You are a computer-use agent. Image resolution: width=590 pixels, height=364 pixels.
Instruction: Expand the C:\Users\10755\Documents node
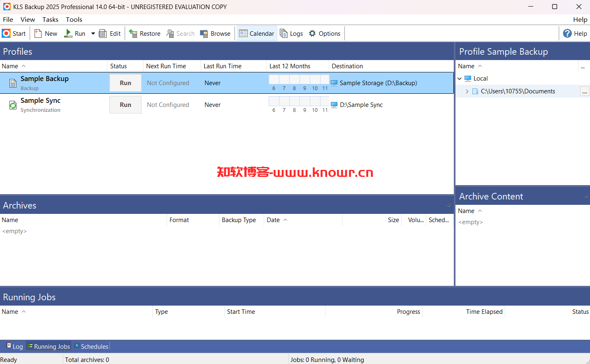click(x=467, y=91)
